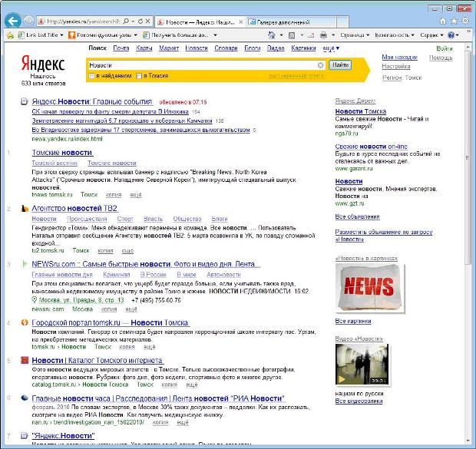The image size is (476, 449).
Task: Expand the Link List Title favorites dropdown
Action: click(x=61, y=35)
